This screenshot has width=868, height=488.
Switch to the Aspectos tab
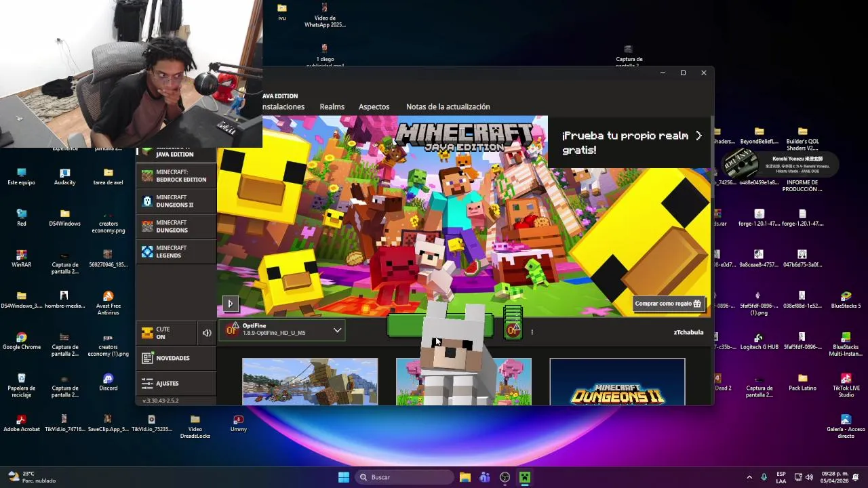pyautogui.click(x=374, y=106)
